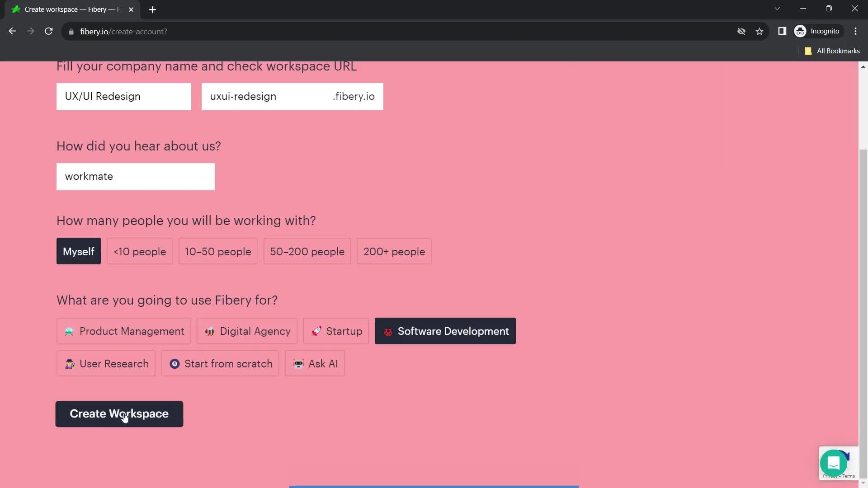Click the Create Workspace button
This screenshot has width=868, height=488.
tap(119, 413)
